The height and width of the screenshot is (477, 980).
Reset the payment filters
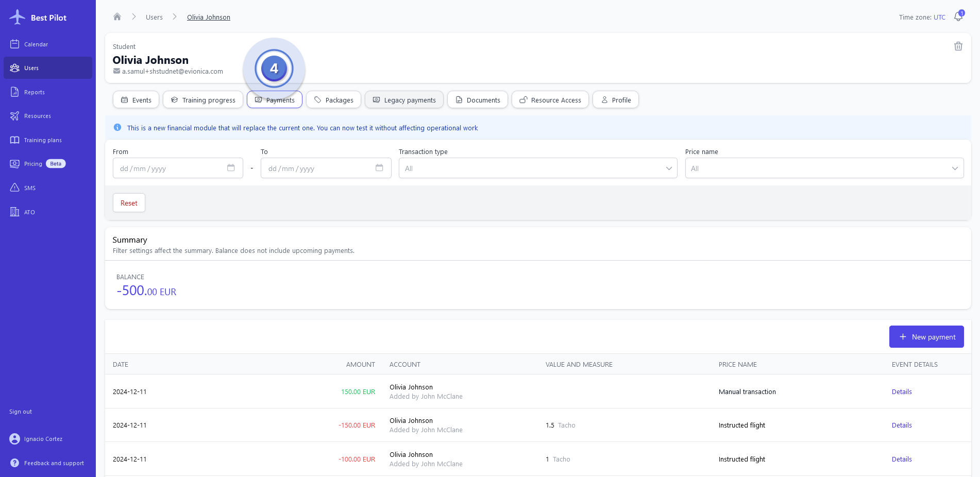coord(129,203)
